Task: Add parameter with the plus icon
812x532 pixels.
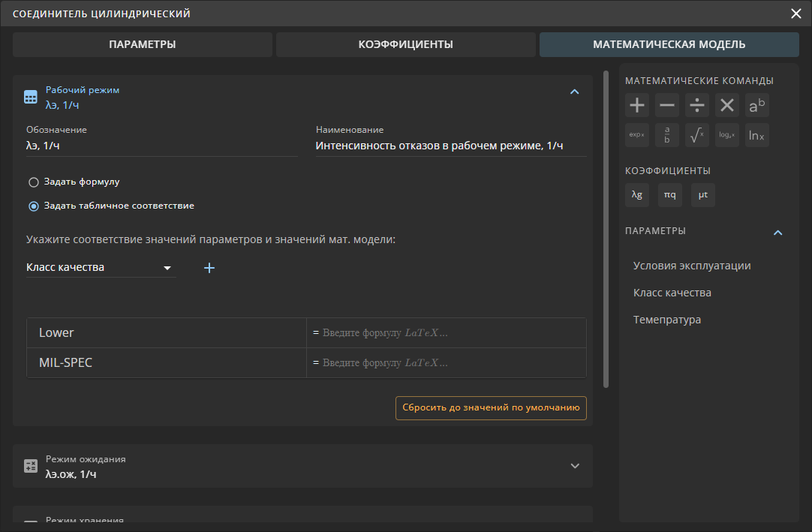Action: (209, 268)
